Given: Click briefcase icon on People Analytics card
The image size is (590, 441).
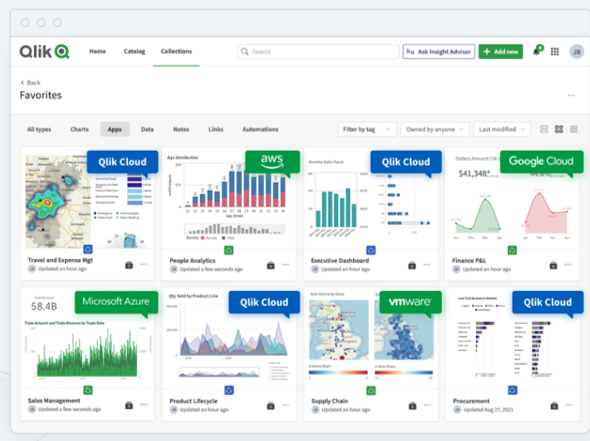Looking at the screenshot, I should 271,266.
